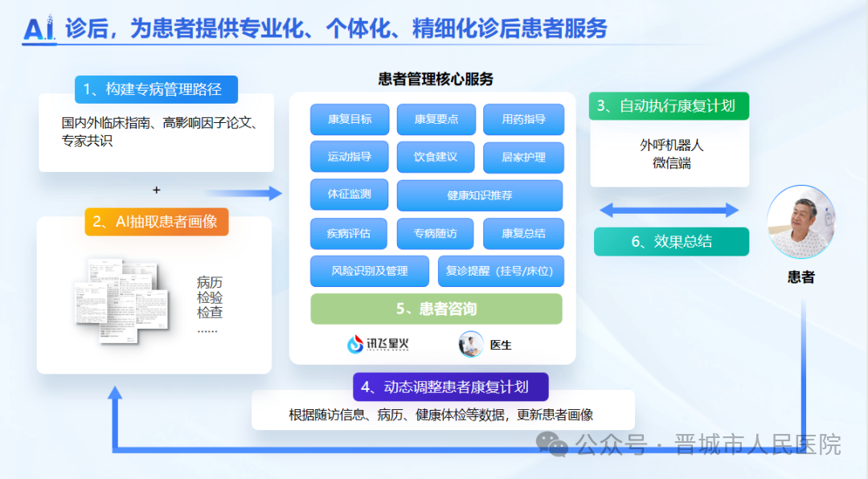Click the 讯飞星火 flame logo icon
The image size is (868, 479).
(355, 344)
